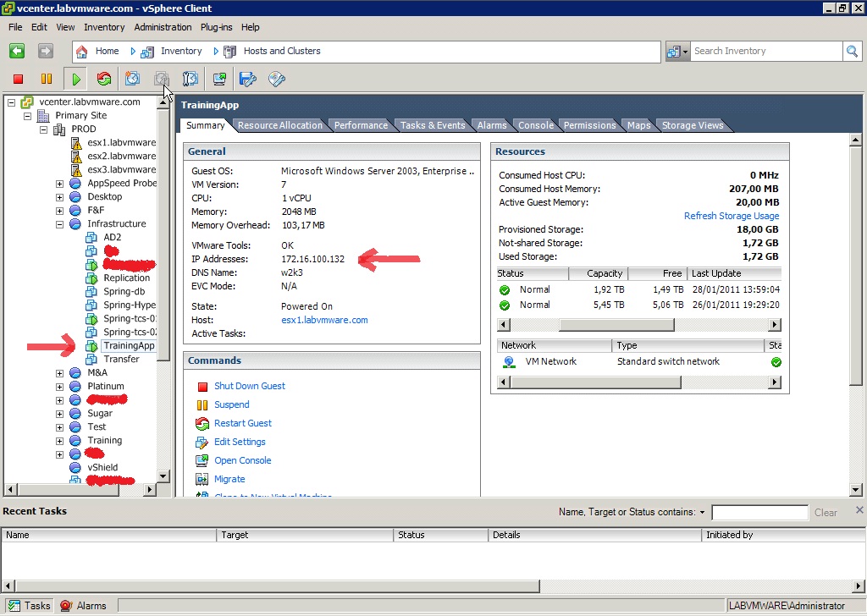Click the green Back navigation arrow
867x616 pixels.
(x=17, y=52)
